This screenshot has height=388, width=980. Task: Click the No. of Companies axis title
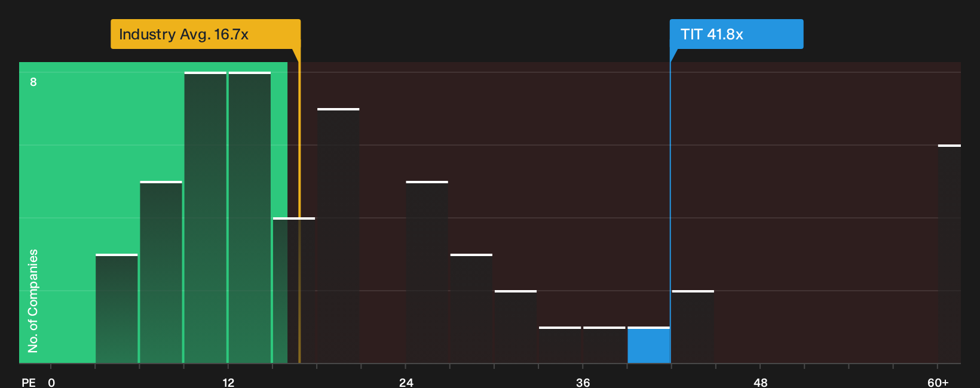33,301
